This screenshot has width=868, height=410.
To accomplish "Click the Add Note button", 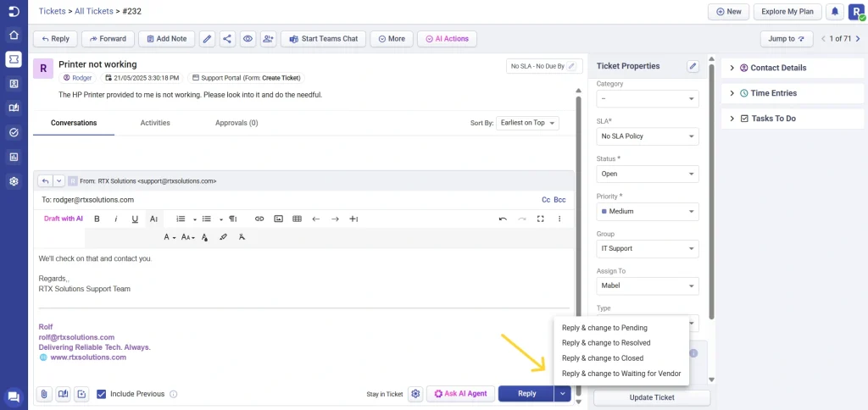I will pyautogui.click(x=167, y=39).
